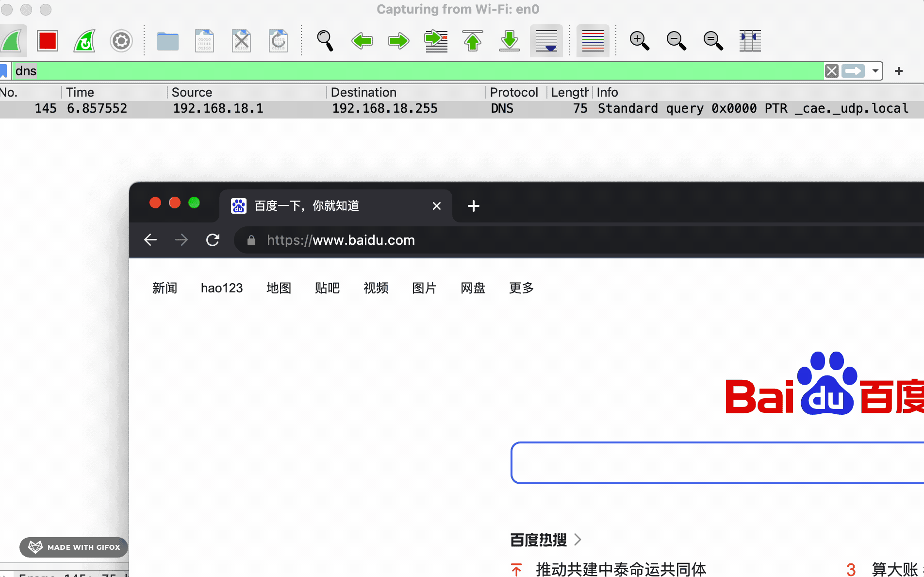Restart the current capture

pos(84,41)
